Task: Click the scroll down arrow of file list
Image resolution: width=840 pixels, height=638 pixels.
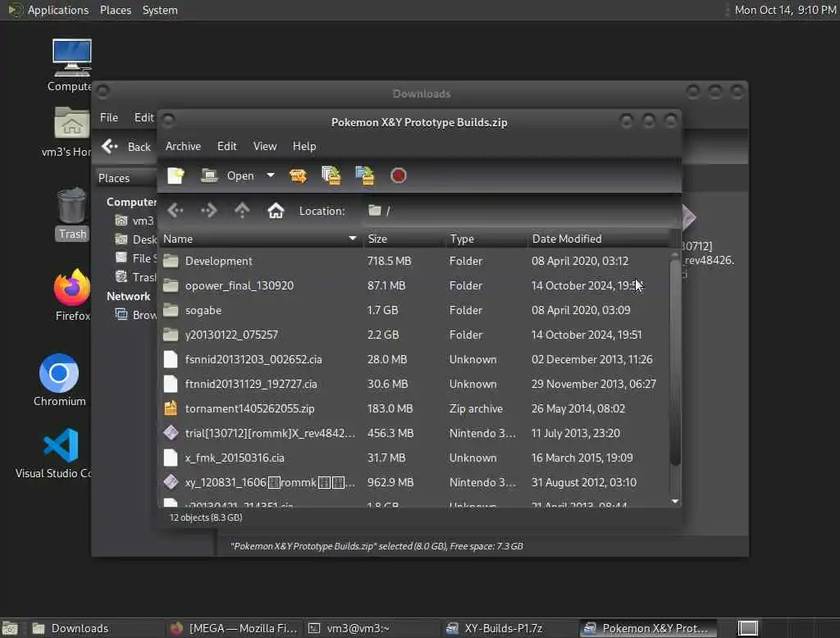Action: tap(675, 501)
